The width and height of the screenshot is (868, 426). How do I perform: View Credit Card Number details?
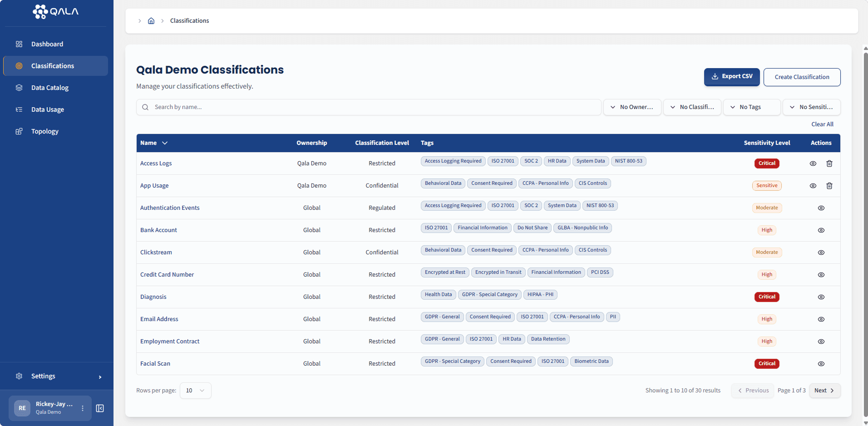[x=821, y=275]
